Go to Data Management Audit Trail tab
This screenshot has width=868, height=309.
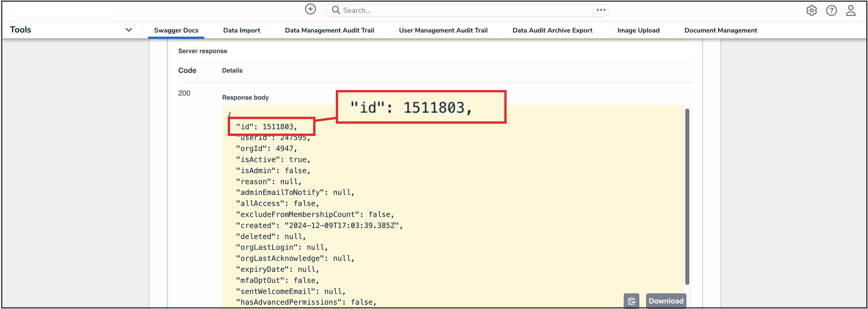[329, 30]
